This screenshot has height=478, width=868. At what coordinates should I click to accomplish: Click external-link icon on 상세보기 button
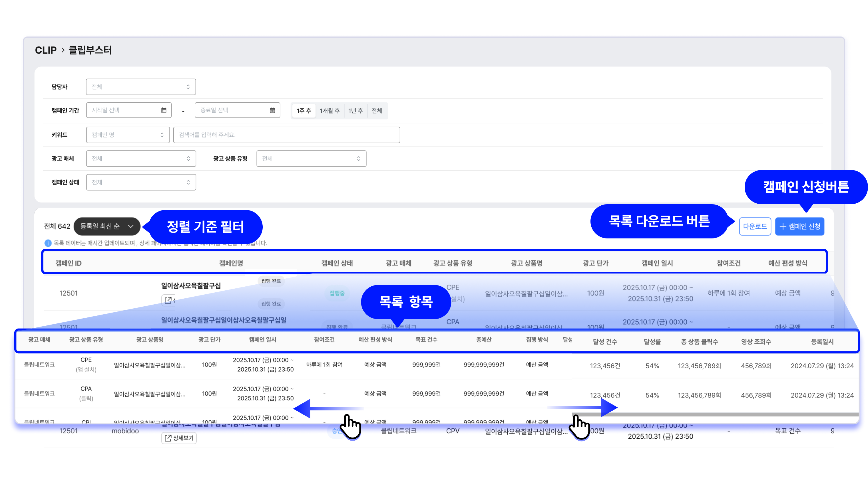pyautogui.click(x=168, y=438)
